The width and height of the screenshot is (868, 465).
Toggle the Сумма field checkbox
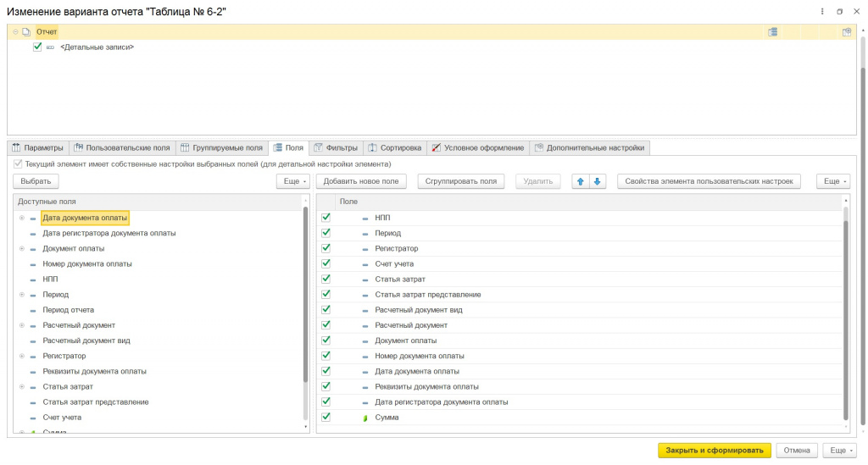(x=325, y=418)
